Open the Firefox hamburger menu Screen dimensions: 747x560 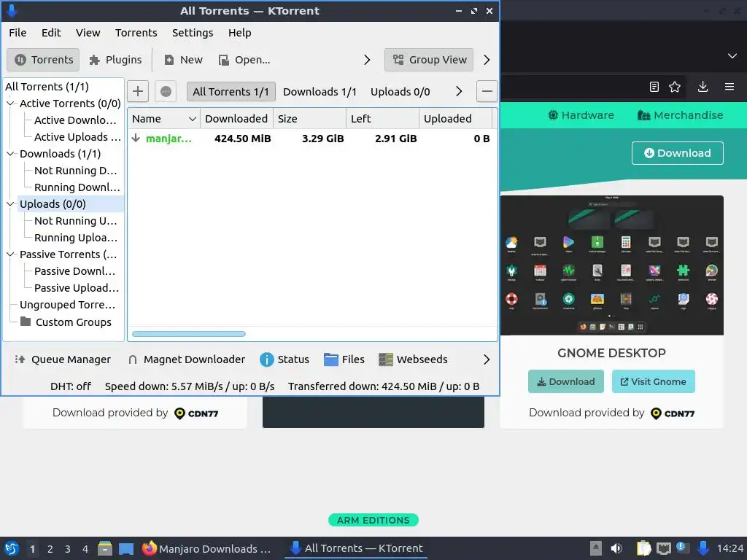point(729,87)
